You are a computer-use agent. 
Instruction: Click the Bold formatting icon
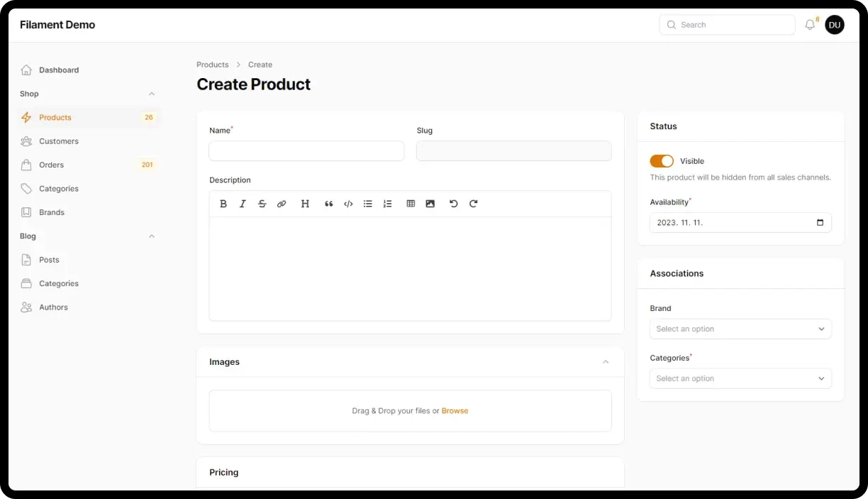[x=223, y=204]
